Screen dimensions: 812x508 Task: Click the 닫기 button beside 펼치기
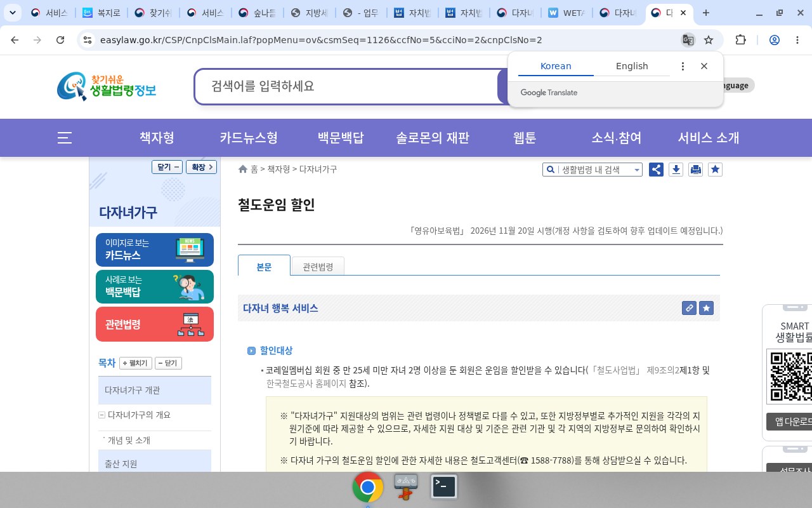168,363
